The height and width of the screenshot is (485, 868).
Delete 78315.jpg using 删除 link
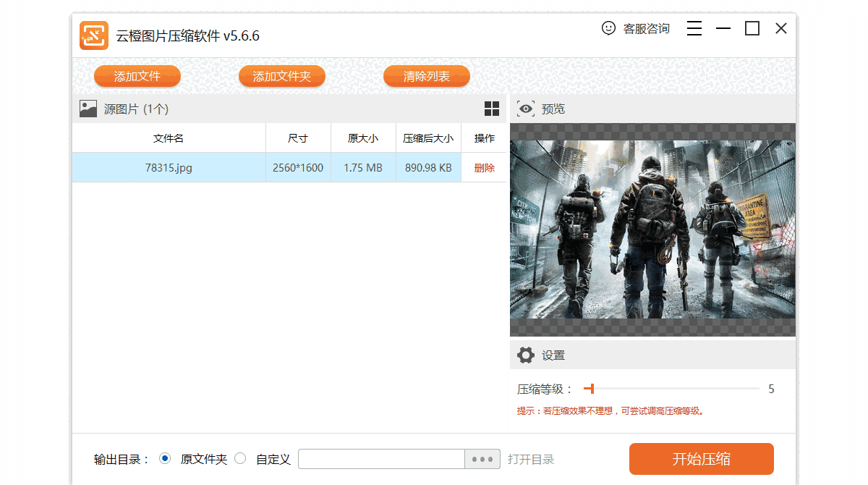click(484, 167)
